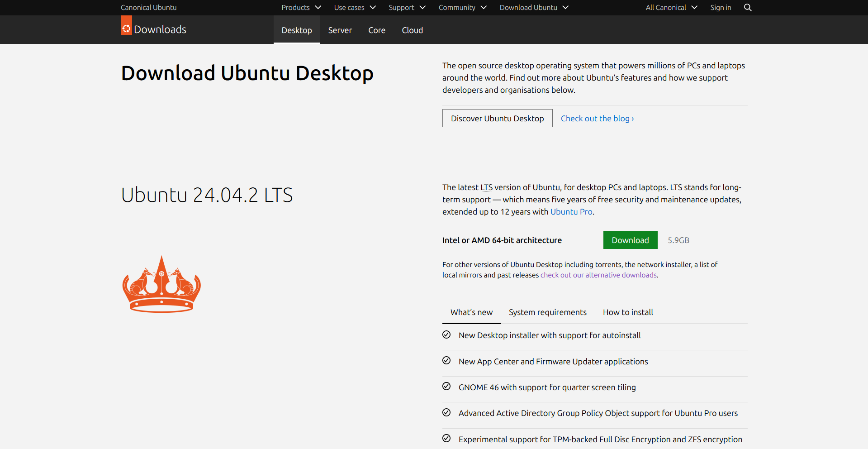Click the search magnifier icon
The width and height of the screenshot is (868, 449).
click(x=748, y=8)
